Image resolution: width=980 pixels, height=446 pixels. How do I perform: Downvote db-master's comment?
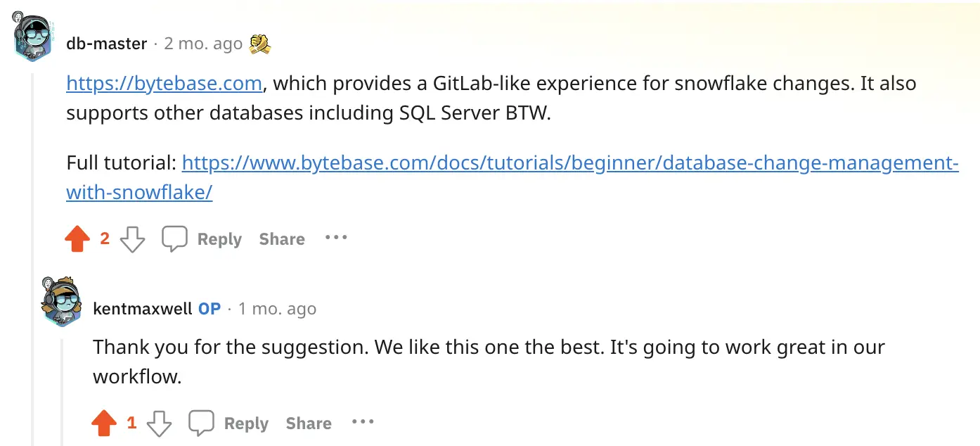click(132, 240)
